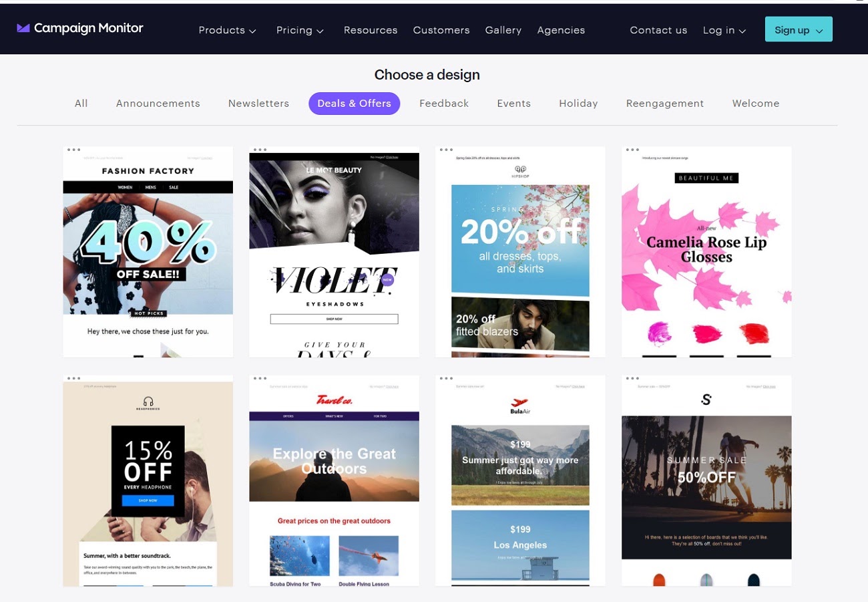Filter templates by Announcements
This screenshot has width=868, height=602.
[158, 103]
